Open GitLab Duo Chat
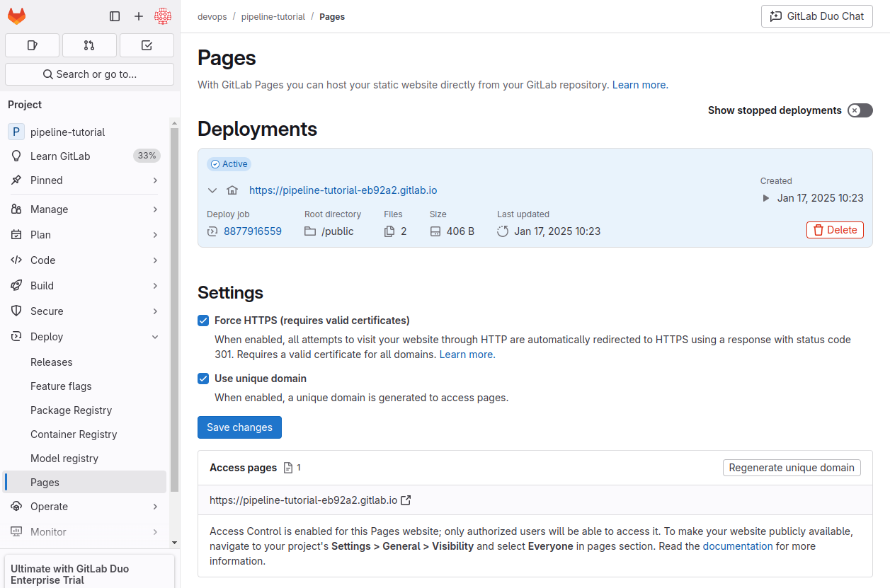This screenshot has height=588, width=890. [x=816, y=16]
